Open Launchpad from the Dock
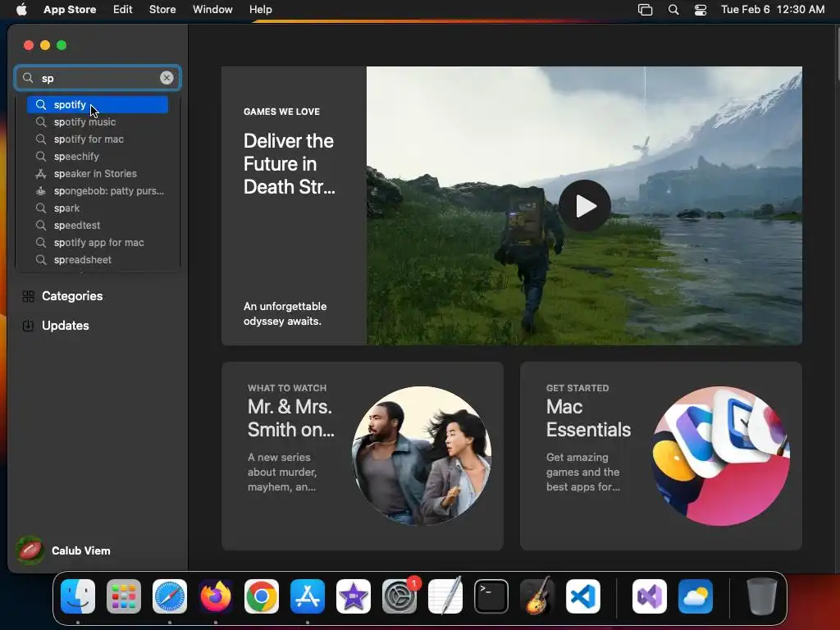Viewport: 840px width, 630px height. 124,596
